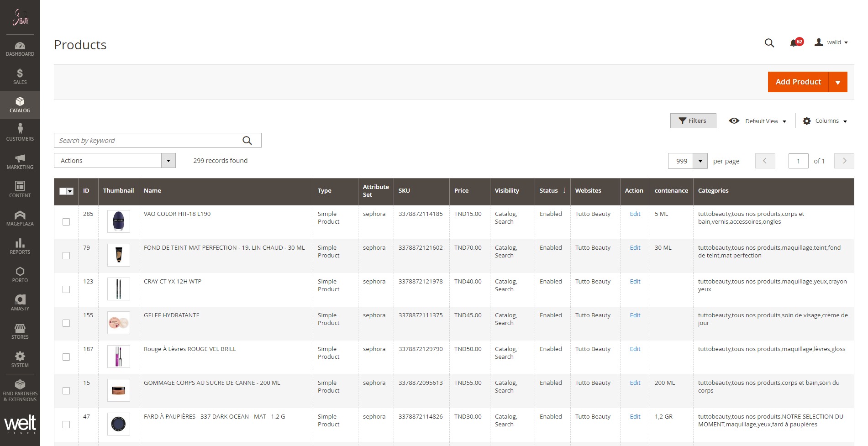Image resolution: width=868 pixels, height=446 pixels.
Task: Select checkbox for VAO COLOR HIT-18 L190
Action: pos(66,222)
